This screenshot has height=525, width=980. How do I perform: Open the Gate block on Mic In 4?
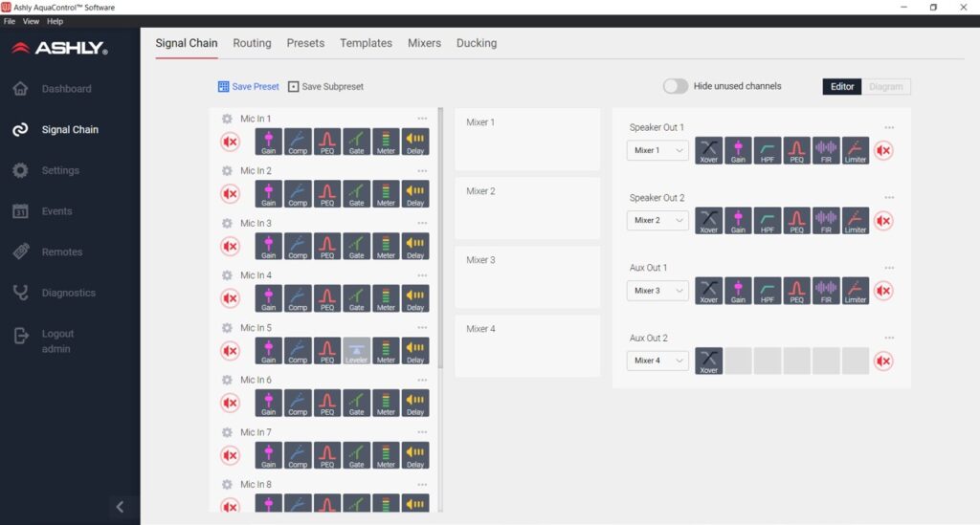click(x=357, y=298)
